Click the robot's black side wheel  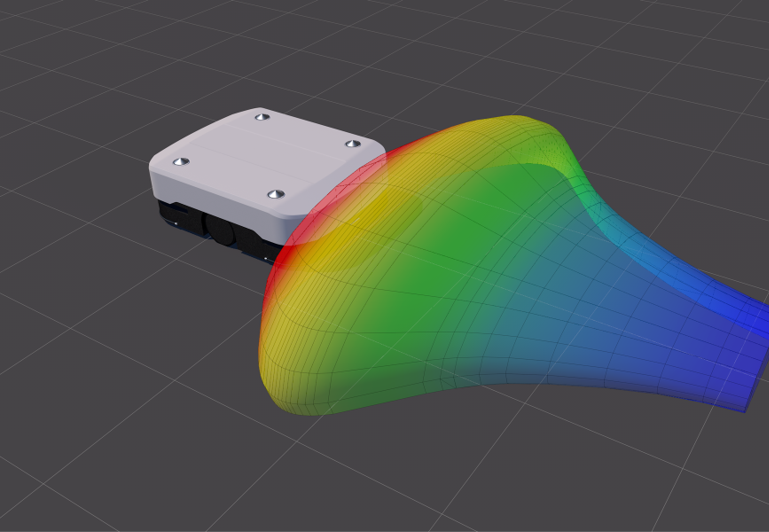pyautogui.click(x=220, y=229)
